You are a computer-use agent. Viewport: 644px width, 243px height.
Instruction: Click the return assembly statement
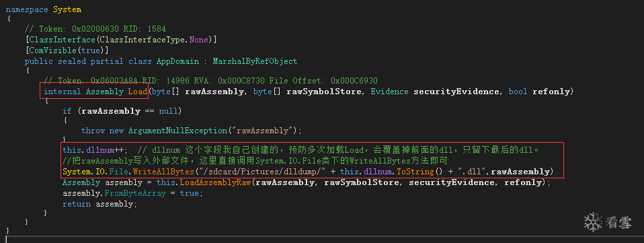click(x=99, y=204)
